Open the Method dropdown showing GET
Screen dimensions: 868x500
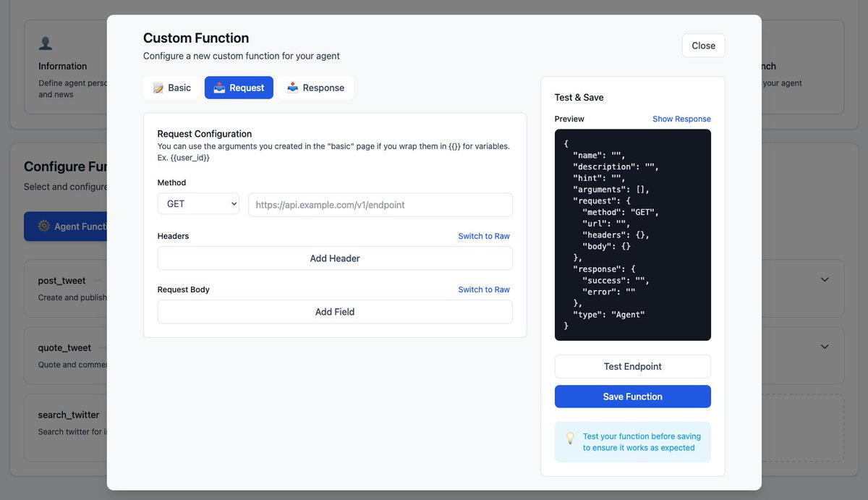tap(197, 204)
